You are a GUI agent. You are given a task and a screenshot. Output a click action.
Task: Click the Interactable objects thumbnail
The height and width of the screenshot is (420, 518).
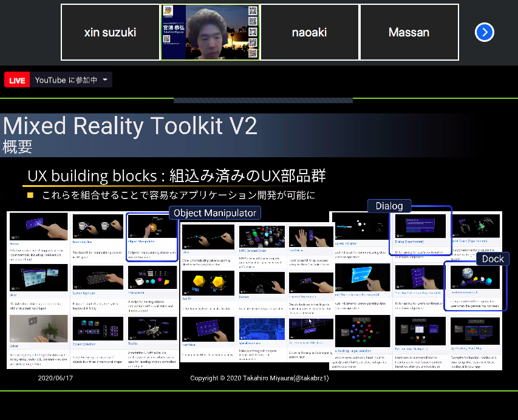pyautogui.click(x=152, y=278)
